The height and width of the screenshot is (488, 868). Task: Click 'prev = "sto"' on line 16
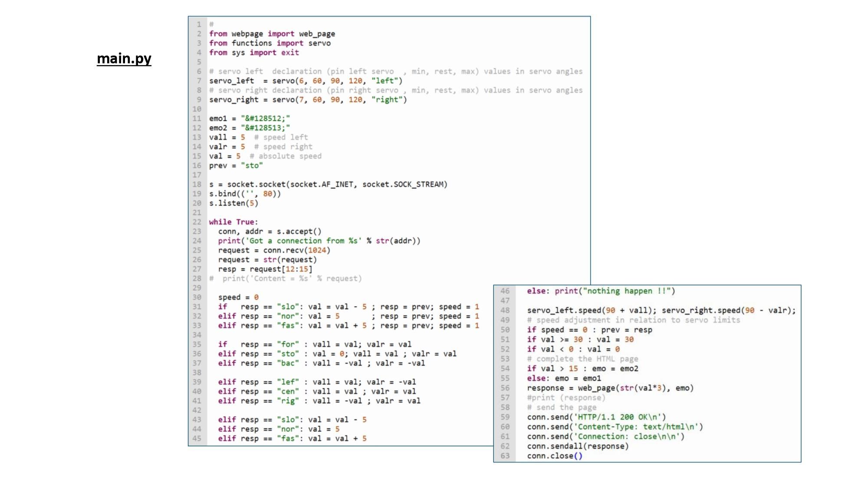[236, 166]
